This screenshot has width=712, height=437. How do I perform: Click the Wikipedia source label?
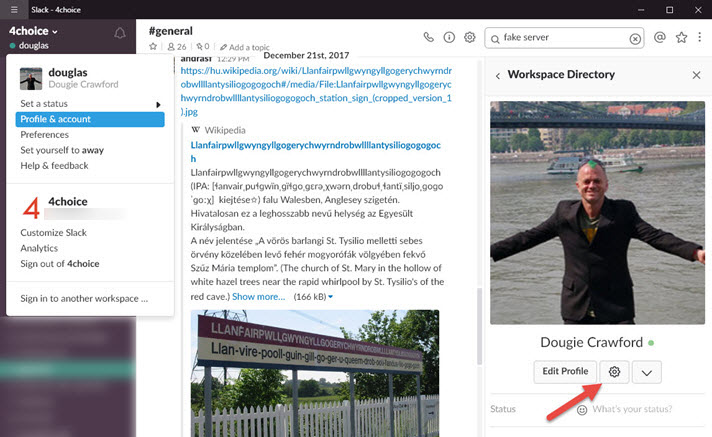coord(225,130)
